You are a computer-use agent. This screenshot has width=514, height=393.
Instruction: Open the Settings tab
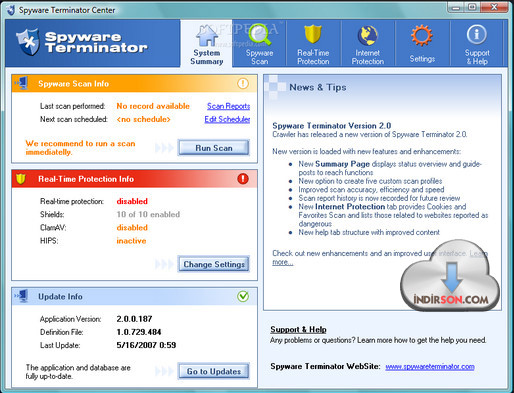point(422,44)
